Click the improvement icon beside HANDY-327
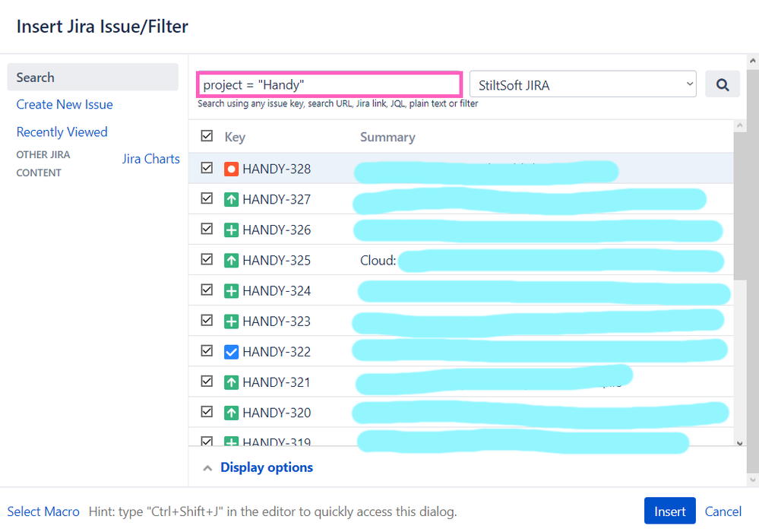The height and width of the screenshot is (532, 759). 232,199
